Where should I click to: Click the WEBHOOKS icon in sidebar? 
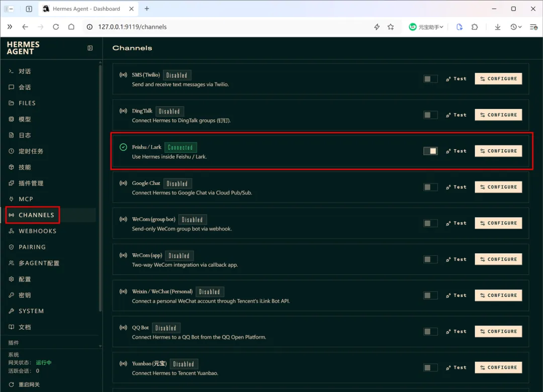tap(12, 231)
